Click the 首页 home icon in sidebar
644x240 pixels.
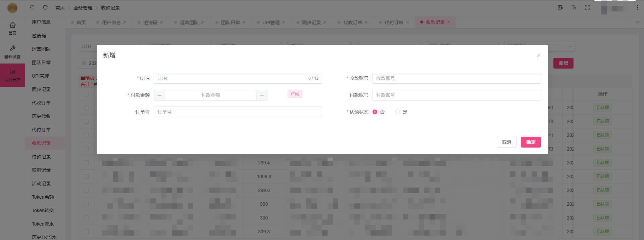coord(12,25)
